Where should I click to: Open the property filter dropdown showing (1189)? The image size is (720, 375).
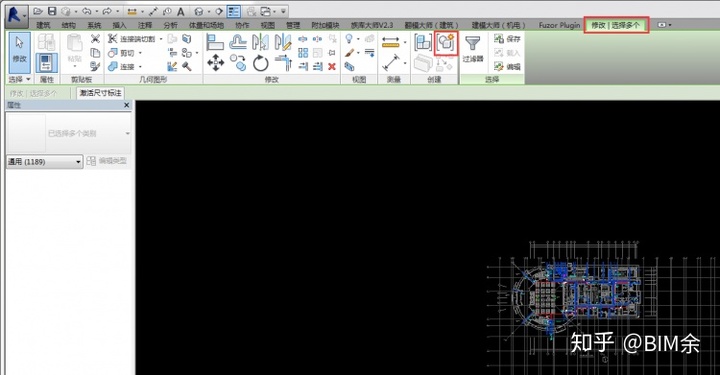[44, 162]
